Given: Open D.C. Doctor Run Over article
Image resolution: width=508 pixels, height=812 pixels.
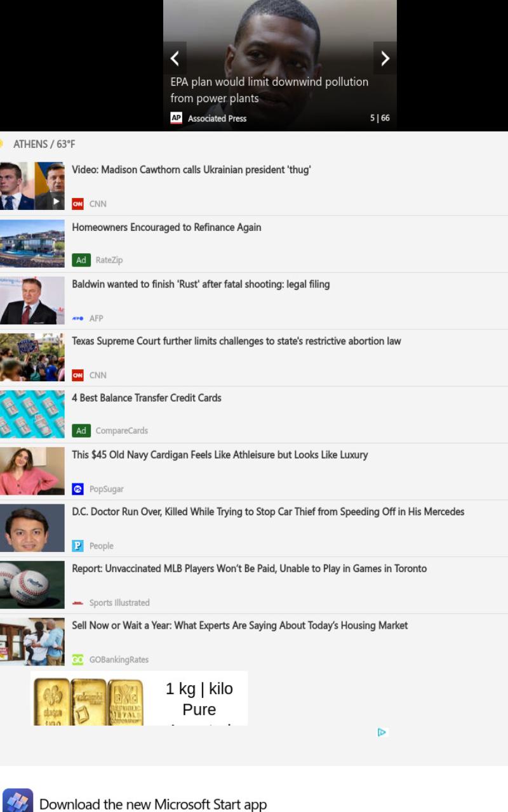Looking at the screenshot, I should point(268,511).
